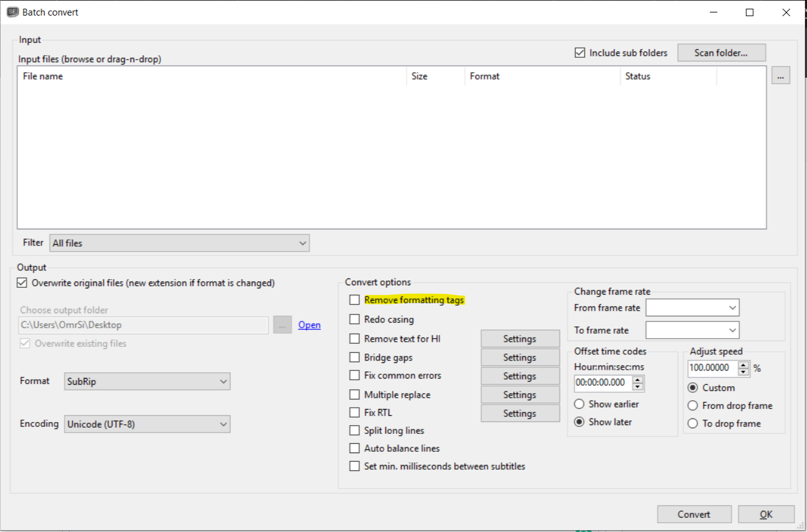Click the Open link beside output folder

tap(309, 324)
